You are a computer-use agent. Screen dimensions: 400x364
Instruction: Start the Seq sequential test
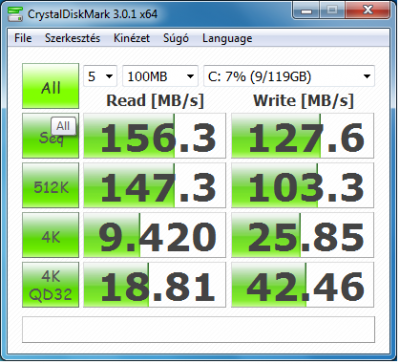[x=51, y=136]
